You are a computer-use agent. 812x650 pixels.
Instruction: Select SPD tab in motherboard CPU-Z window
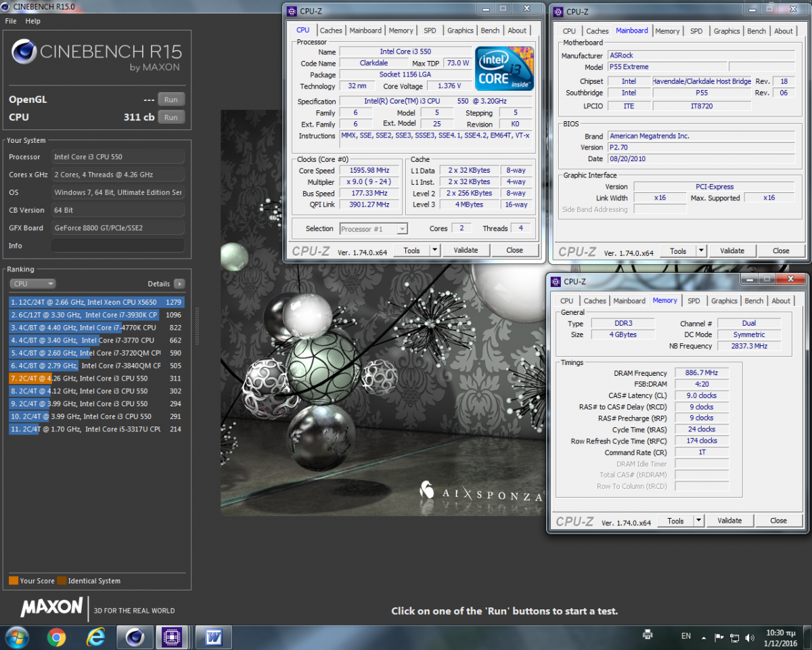[696, 31]
